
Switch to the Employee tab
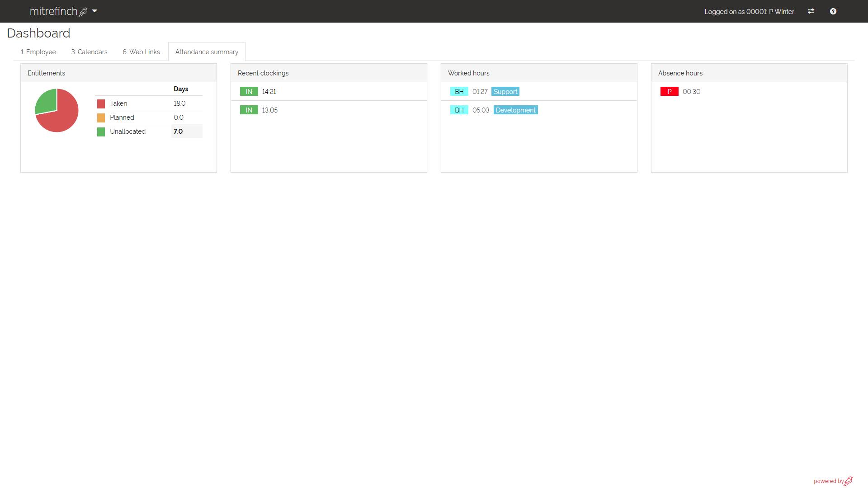38,52
